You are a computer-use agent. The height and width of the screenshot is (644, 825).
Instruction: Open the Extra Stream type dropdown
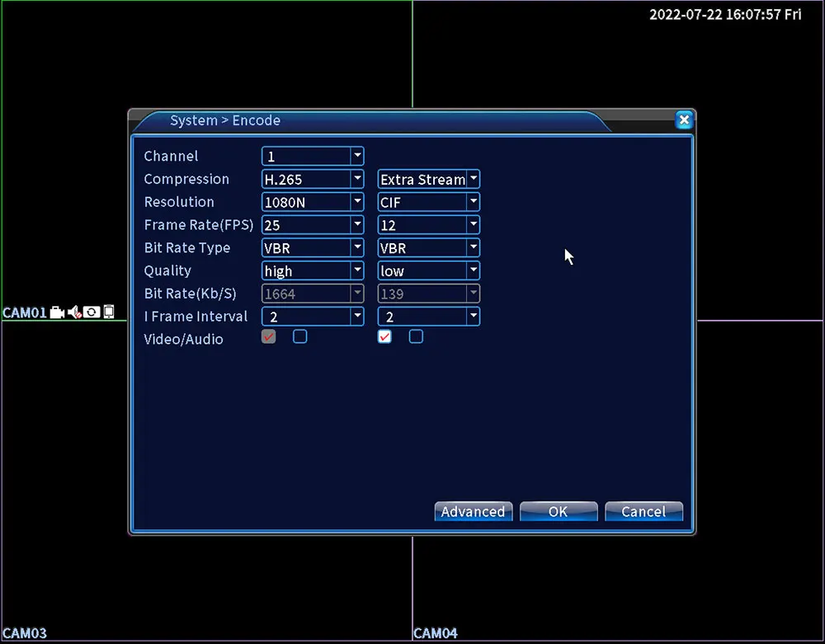(x=429, y=179)
